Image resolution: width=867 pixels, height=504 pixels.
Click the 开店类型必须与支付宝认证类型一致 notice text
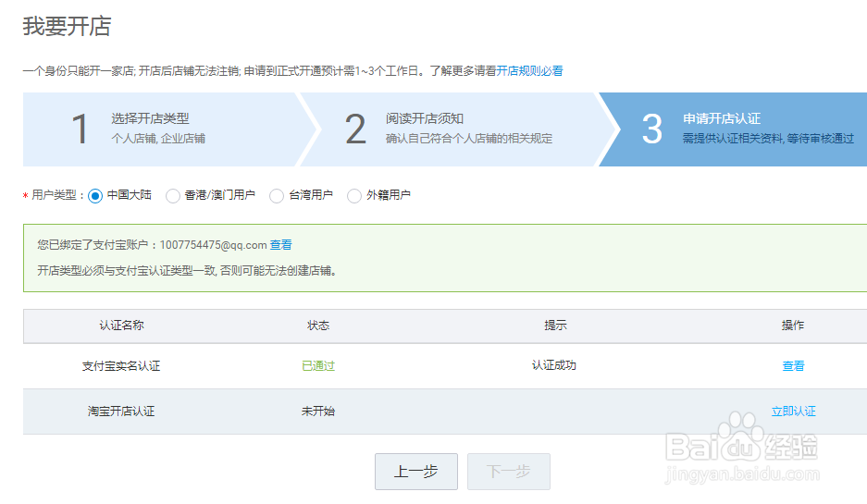tap(187, 271)
